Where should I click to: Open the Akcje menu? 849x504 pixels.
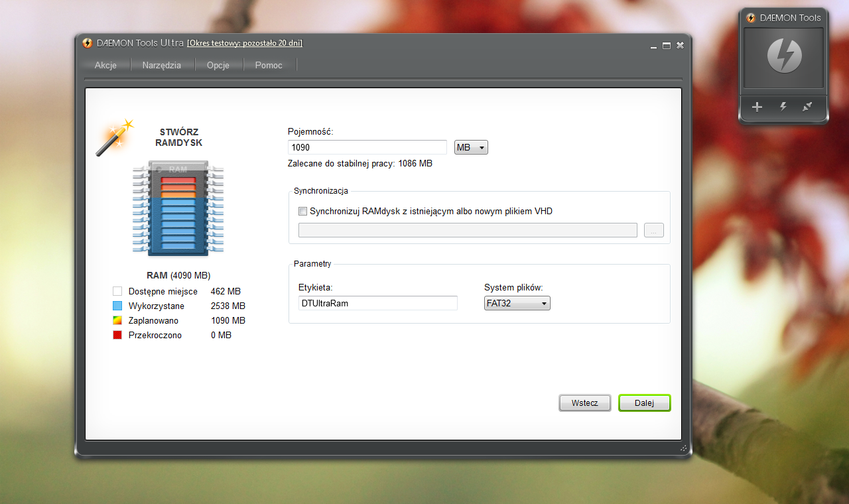click(105, 65)
